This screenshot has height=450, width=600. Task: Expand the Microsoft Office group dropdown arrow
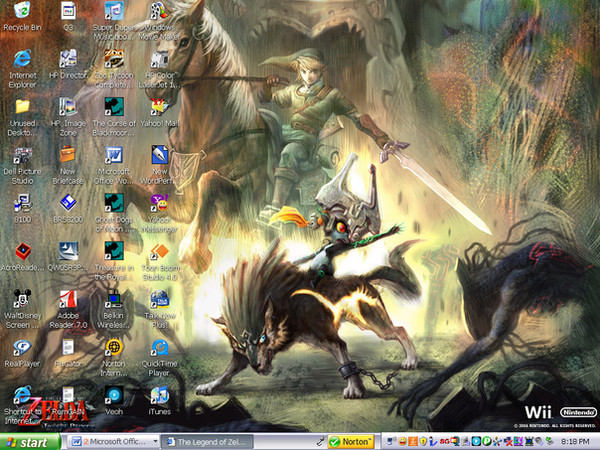click(155, 442)
